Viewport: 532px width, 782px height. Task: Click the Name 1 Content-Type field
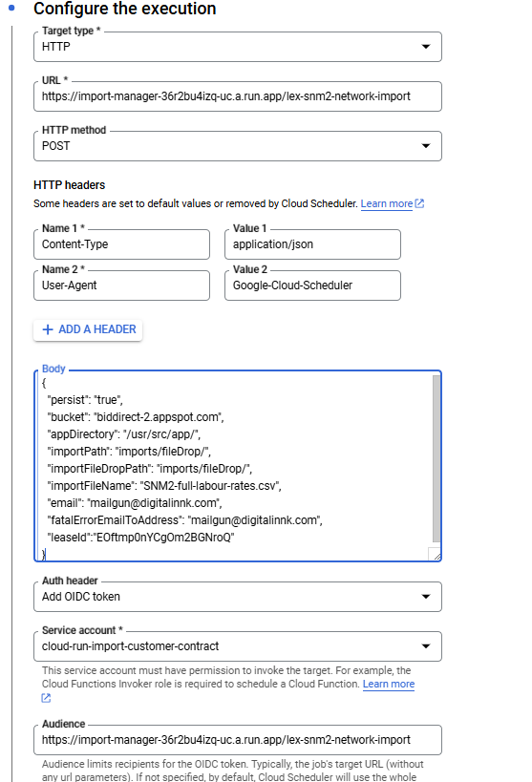(121, 244)
